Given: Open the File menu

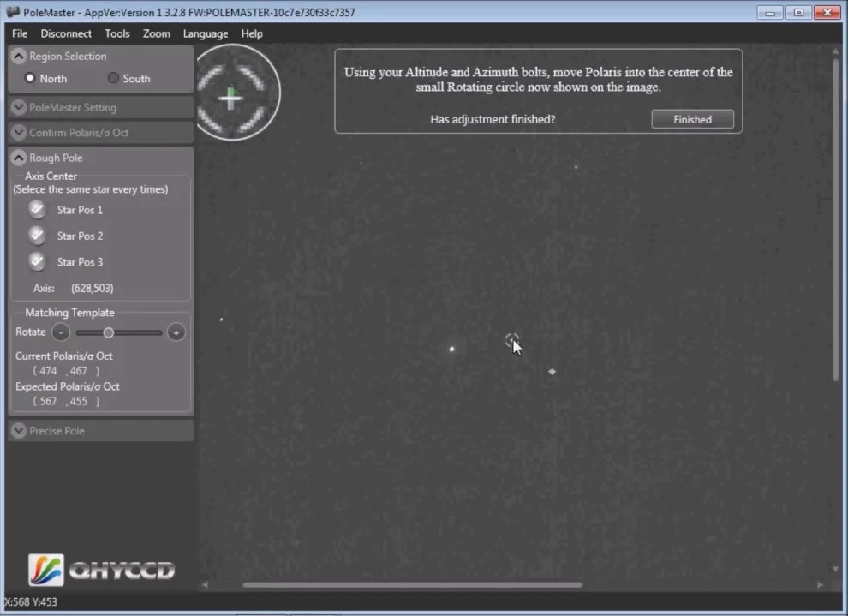Looking at the screenshot, I should coord(20,33).
